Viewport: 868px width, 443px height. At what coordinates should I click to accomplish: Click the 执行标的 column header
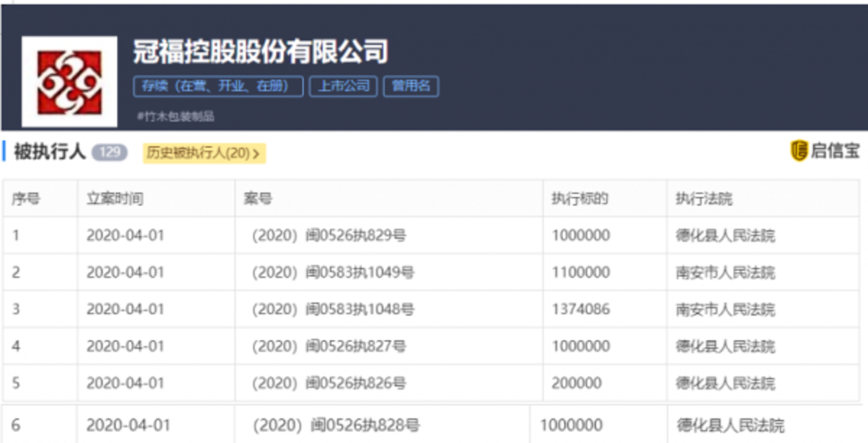(x=580, y=198)
